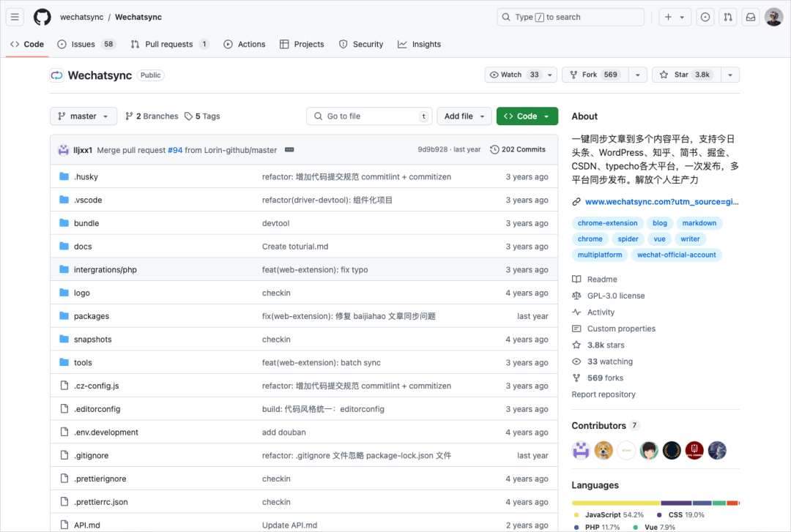
Task: Switch to the Actions tab
Action: (245, 45)
